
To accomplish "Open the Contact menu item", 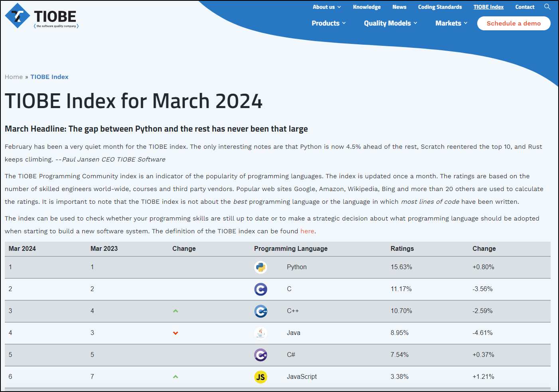I will coord(525,7).
